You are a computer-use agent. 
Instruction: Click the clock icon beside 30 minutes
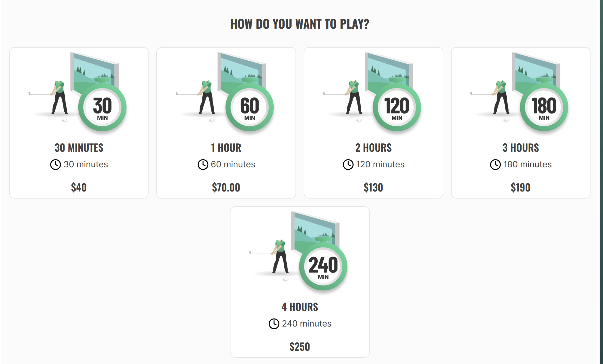pyautogui.click(x=55, y=164)
